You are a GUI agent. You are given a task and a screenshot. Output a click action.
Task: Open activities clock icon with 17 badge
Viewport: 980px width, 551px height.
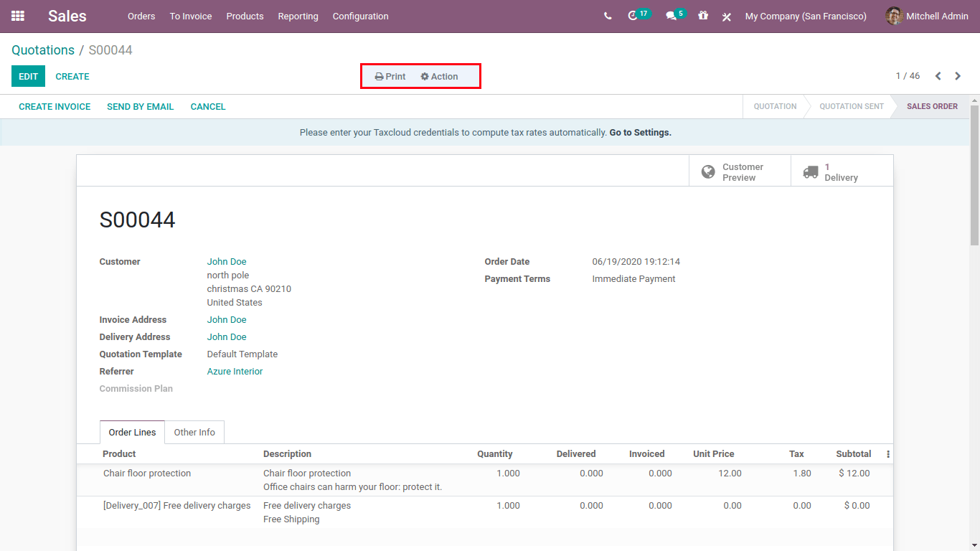pos(633,16)
